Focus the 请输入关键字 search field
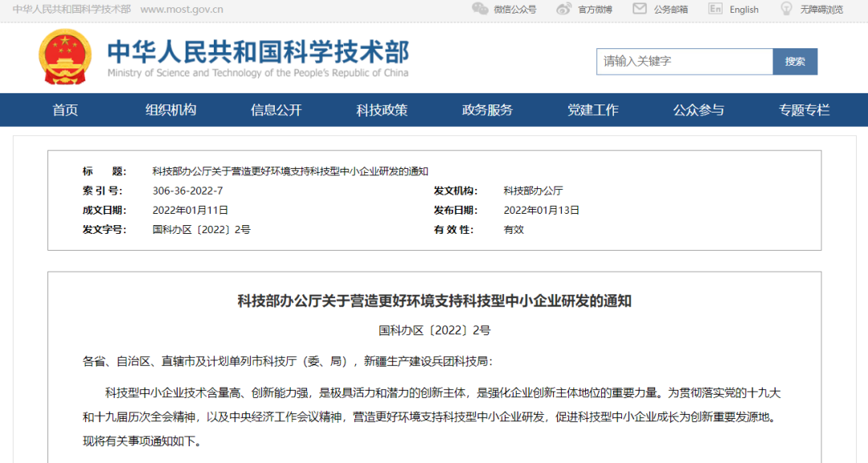 (684, 61)
